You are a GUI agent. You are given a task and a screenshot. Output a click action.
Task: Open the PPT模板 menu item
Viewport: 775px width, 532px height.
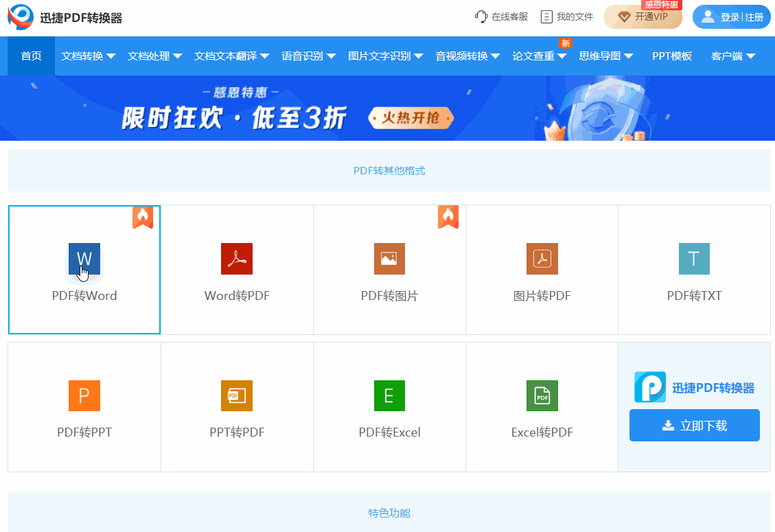(x=672, y=56)
